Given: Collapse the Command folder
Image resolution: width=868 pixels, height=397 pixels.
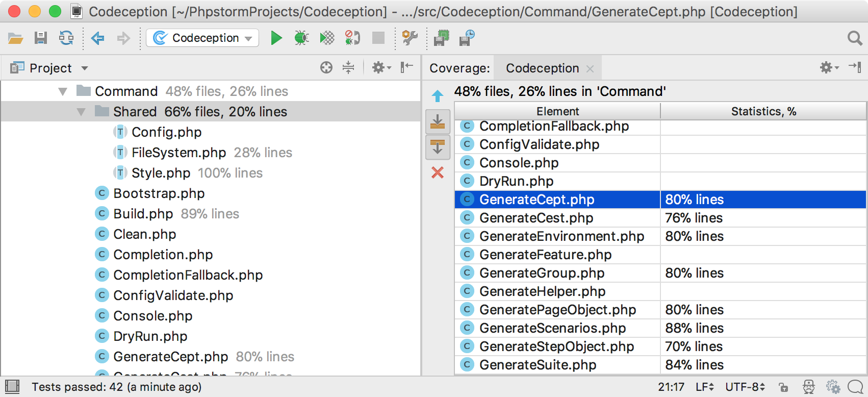Looking at the screenshot, I should (x=63, y=92).
